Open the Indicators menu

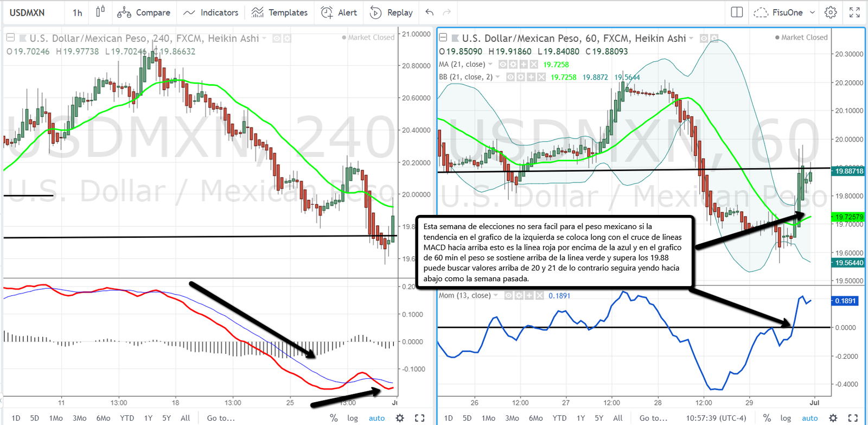[211, 12]
